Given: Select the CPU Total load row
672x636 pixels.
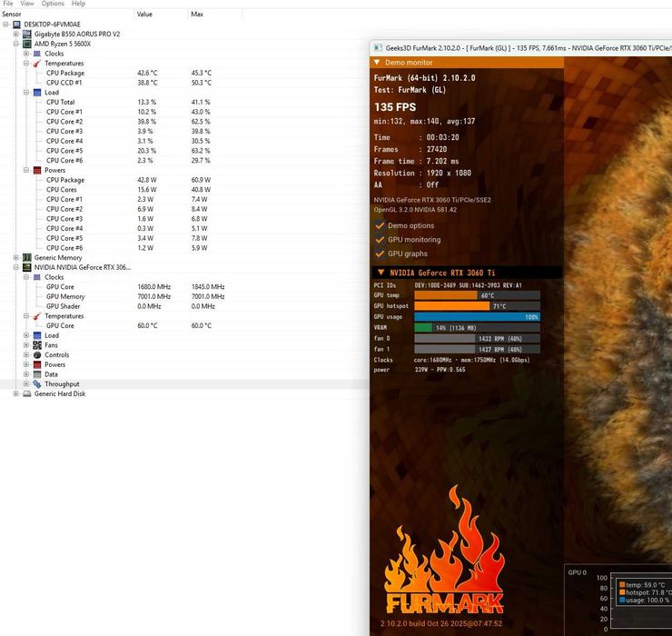Looking at the screenshot, I should (184, 102).
